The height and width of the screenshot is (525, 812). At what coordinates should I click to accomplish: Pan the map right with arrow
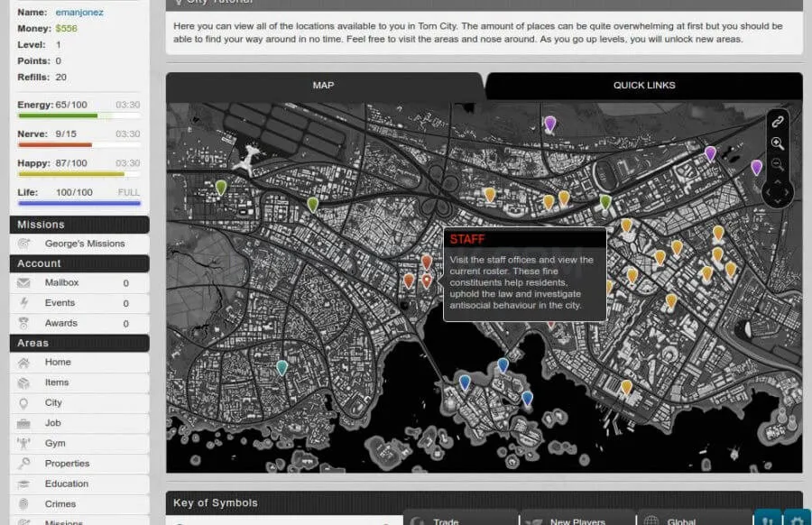click(786, 193)
